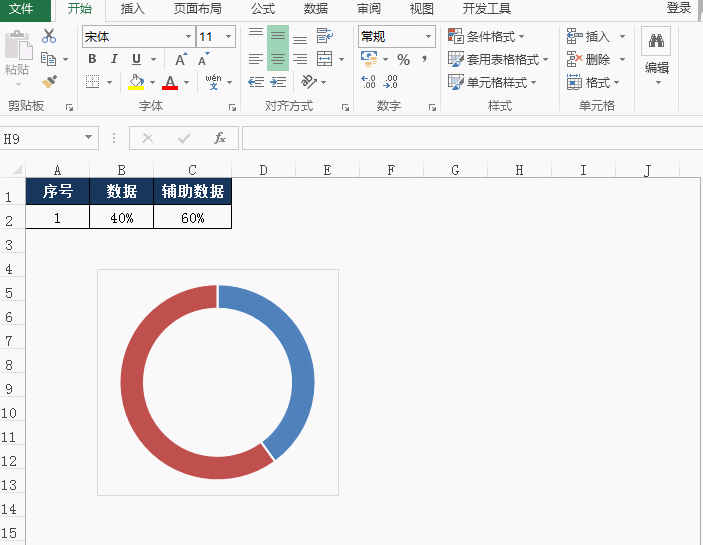Open the 格式 format menu
Screen dimensions: 703x545
click(x=593, y=82)
